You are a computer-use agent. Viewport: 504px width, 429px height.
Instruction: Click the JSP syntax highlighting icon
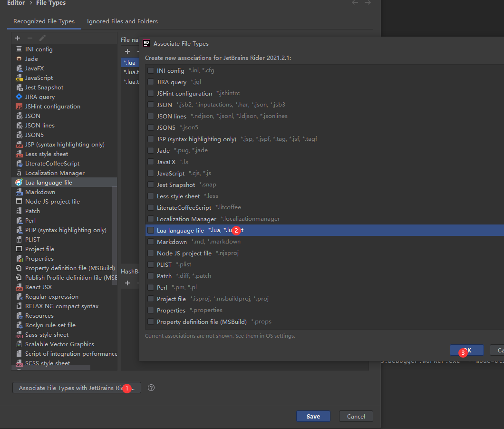point(19,145)
